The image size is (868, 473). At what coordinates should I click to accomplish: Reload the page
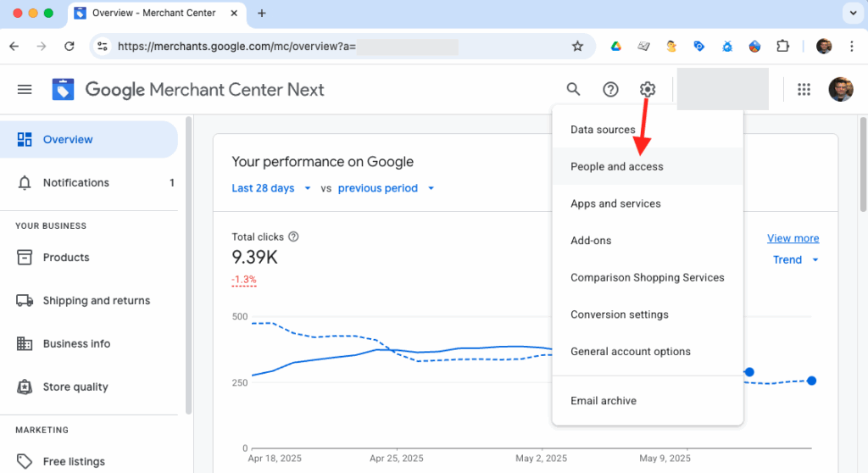[x=70, y=46]
